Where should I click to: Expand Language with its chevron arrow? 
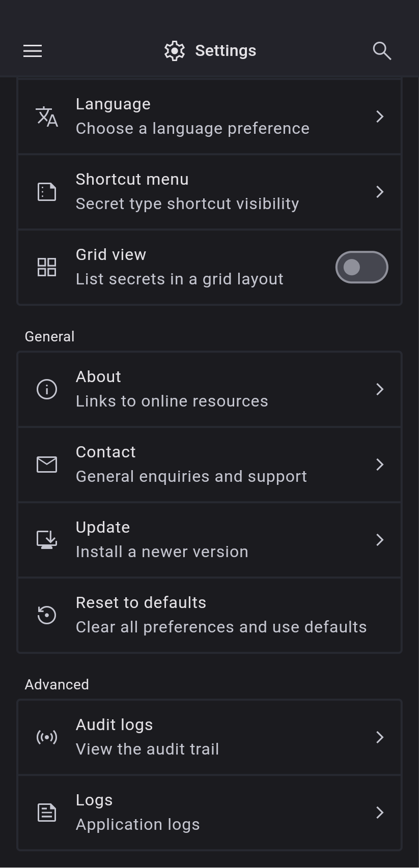(380, 117)
